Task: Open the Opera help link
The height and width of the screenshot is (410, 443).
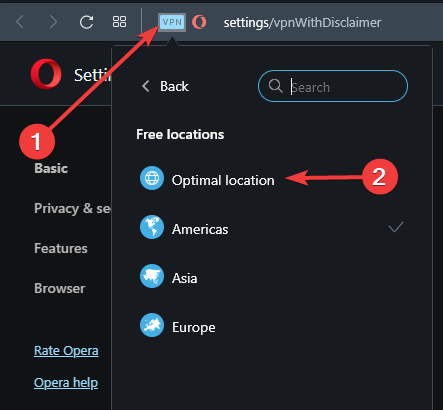Action: pyautogui.click(x=66, y=383)
